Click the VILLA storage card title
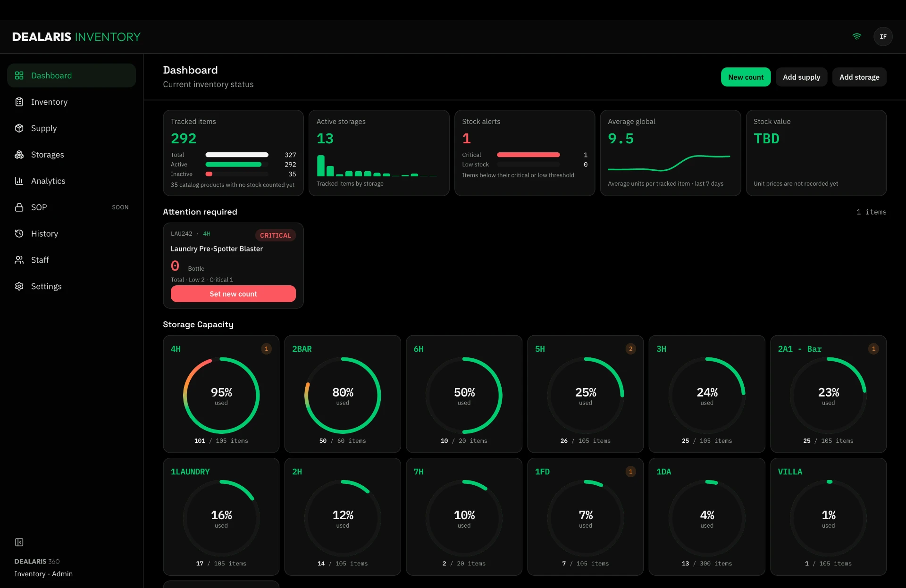 [x=790, y=472]
